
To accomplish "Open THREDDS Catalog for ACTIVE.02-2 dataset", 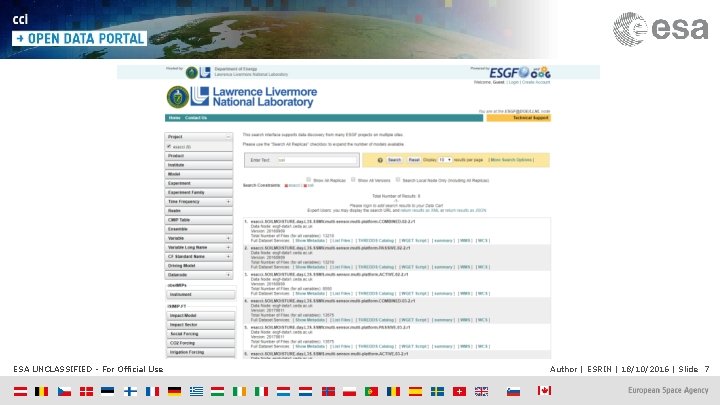I will [376, 293].
